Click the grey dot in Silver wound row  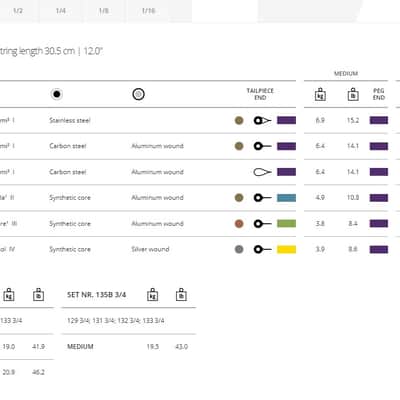(239, 249)
